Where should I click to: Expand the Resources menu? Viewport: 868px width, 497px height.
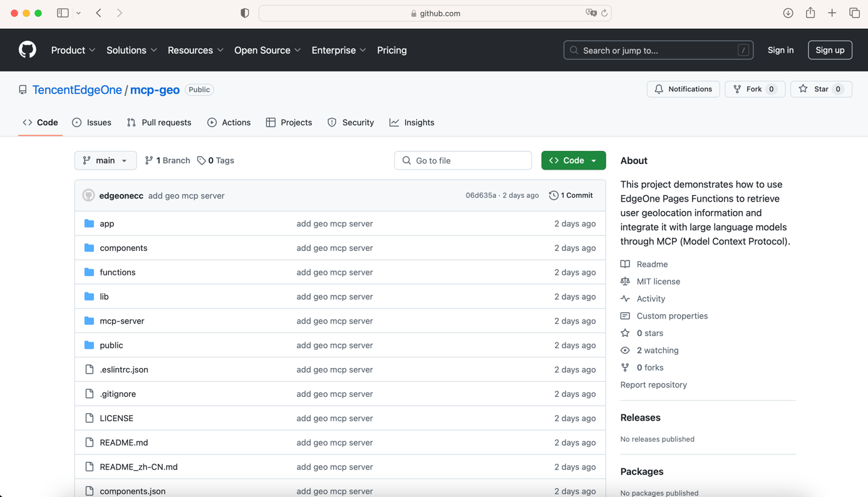(195, 50)
